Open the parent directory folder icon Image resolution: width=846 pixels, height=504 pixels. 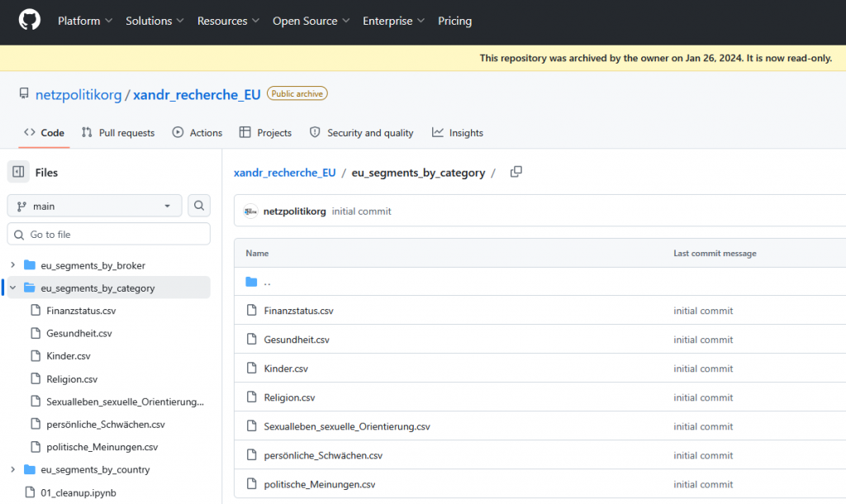click(x=251, y=282)
